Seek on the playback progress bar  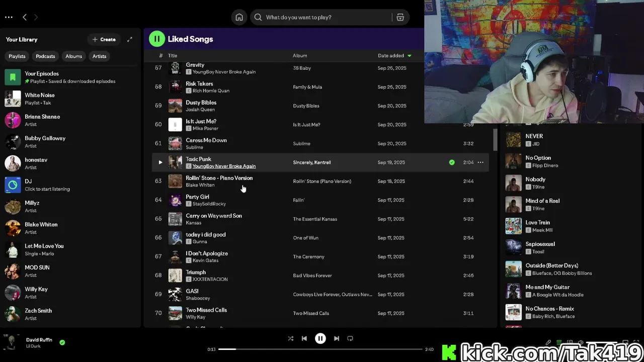point(320,349)
